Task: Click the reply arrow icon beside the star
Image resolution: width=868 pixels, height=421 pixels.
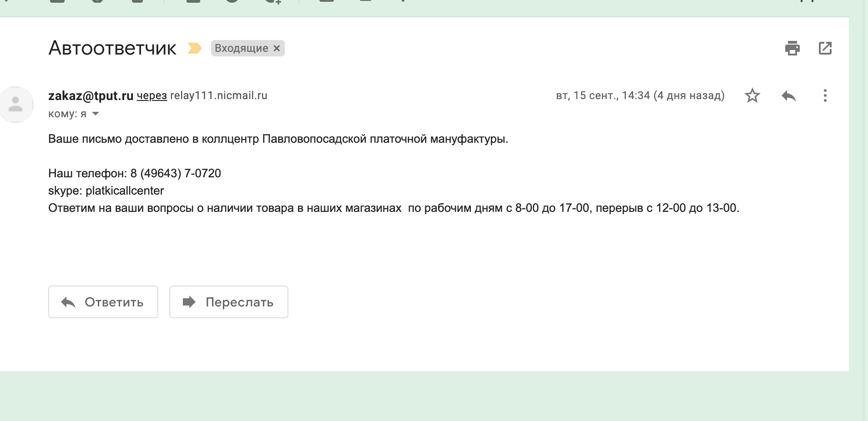Action: click(x=788, y=95)
